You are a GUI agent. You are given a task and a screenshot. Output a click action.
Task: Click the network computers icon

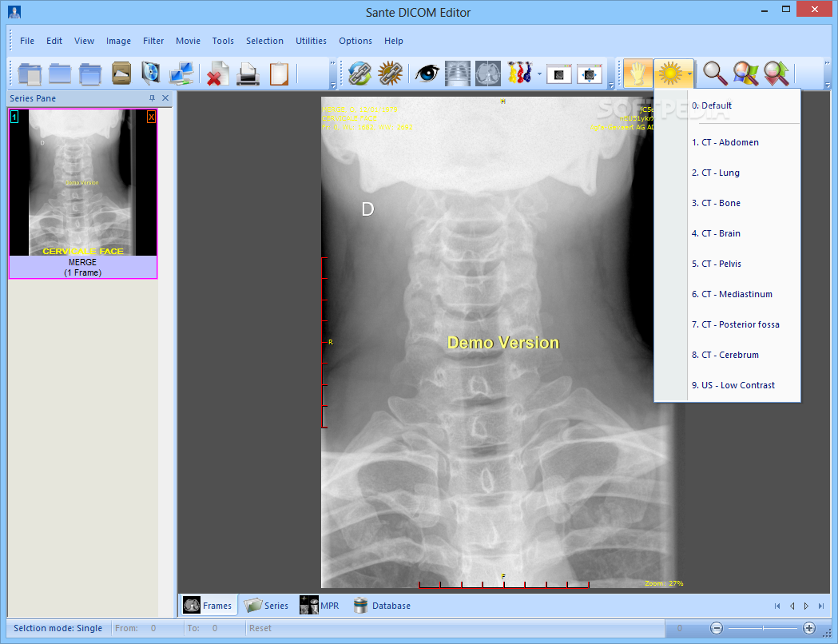[181, 74]
